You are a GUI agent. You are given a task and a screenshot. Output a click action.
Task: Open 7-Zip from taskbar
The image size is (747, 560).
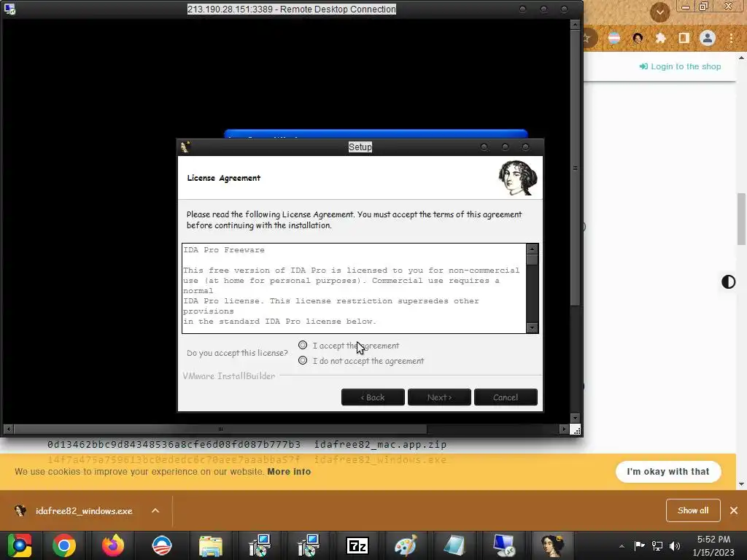357,545
